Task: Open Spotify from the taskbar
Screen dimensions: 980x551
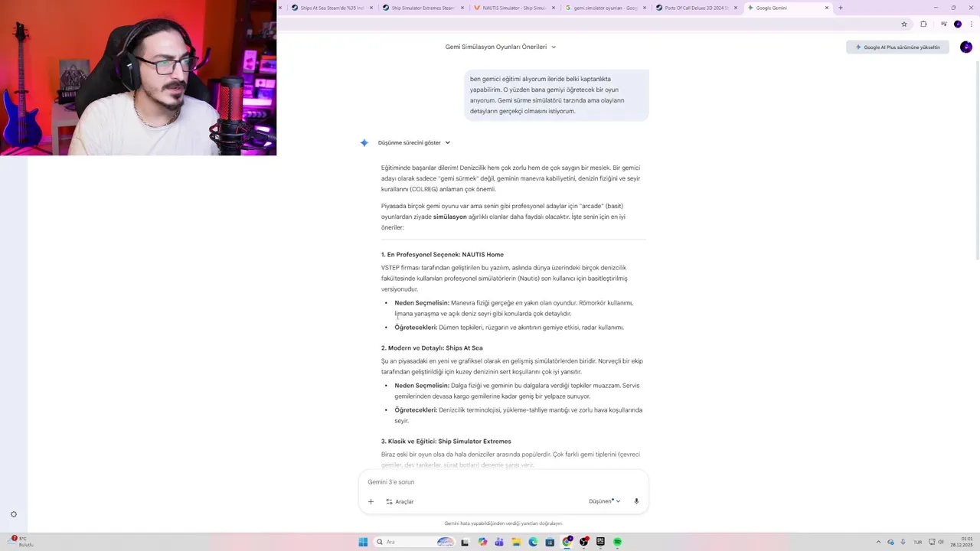Action: tap(617, 542)
